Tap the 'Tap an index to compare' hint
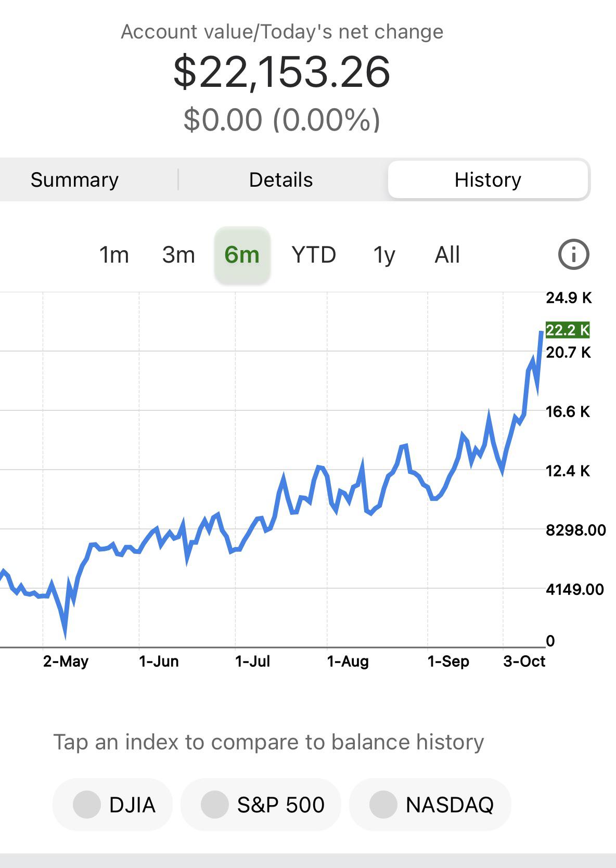The width and height of the screenshot is (616, 868). (x=268, y=742)
